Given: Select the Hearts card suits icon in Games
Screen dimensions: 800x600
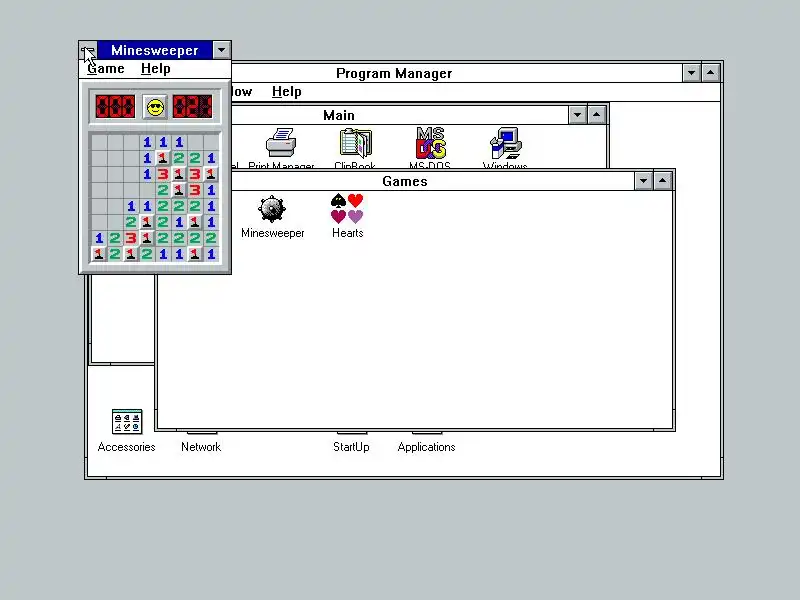Looking at the screenshot, I should [x=347, y=209].
